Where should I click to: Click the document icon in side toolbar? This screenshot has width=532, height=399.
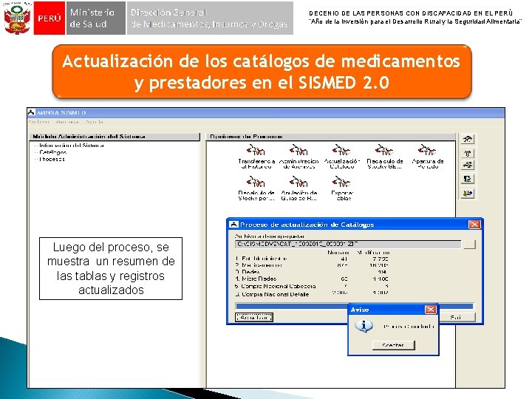pos(467,179)
